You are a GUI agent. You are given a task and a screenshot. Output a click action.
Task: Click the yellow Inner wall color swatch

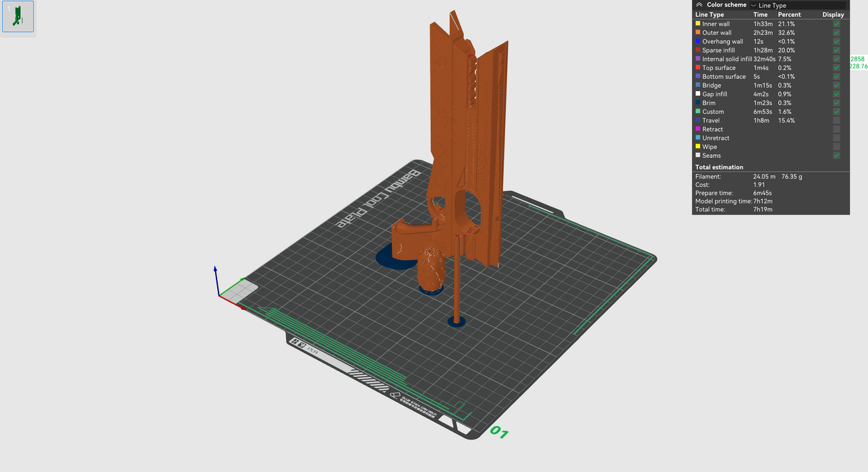point(698,24)
